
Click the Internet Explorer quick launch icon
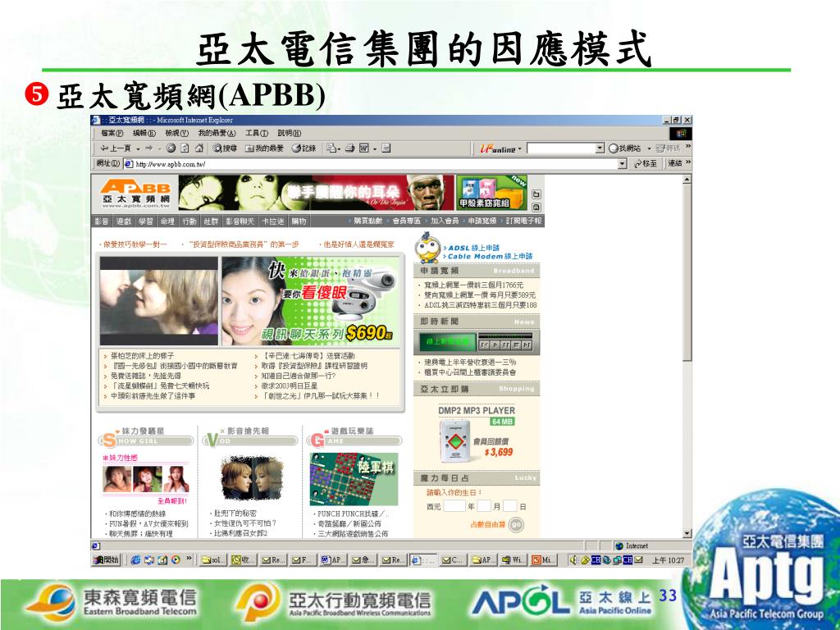pos(135,560)
